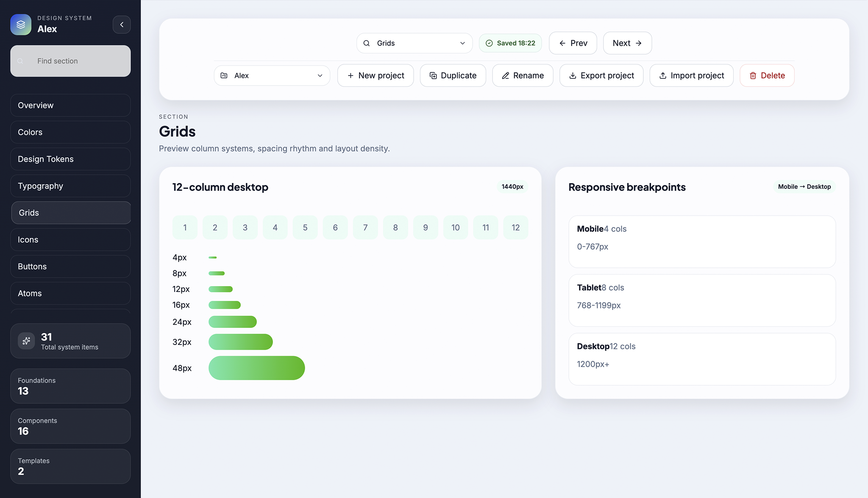Click the design system layers logo icon
Viewport: 868px width, 498px height.
(21, 25)
